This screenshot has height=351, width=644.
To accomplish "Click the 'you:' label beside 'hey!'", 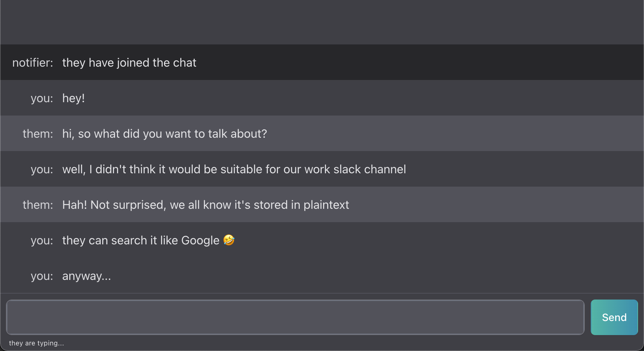I will coord(42,98).
